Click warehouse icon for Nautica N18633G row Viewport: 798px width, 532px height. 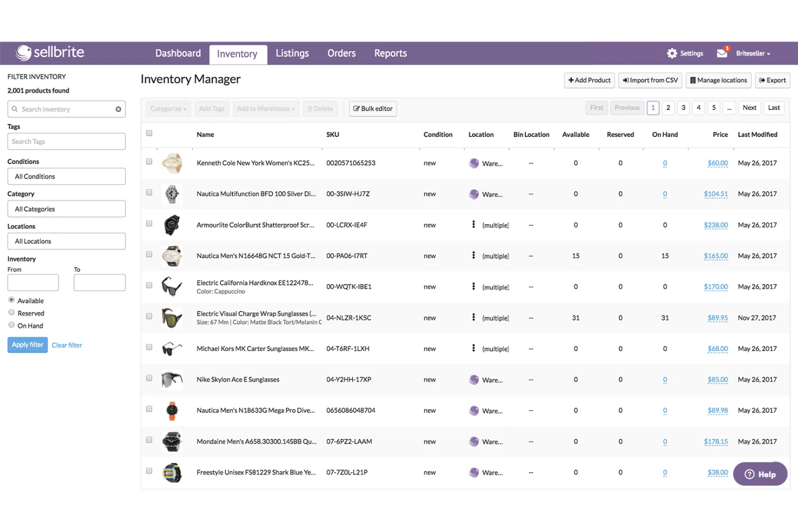pyautogui.click(x=474, y=411)
